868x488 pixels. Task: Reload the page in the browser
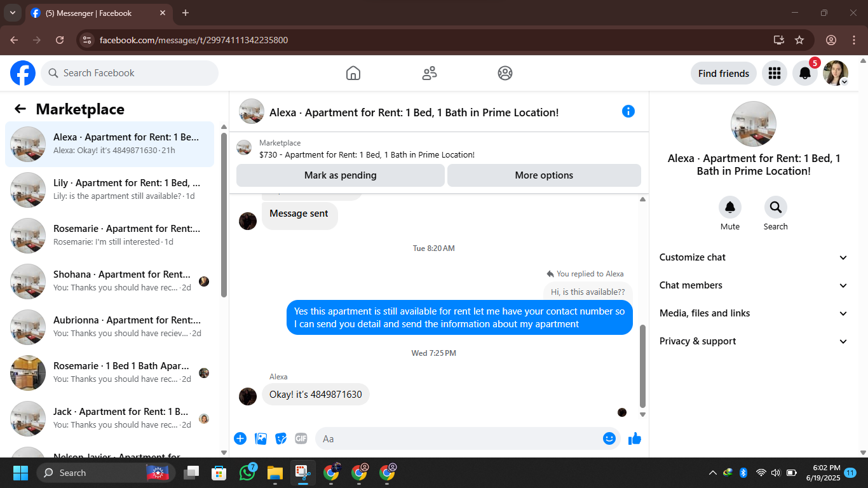[60, 40]
